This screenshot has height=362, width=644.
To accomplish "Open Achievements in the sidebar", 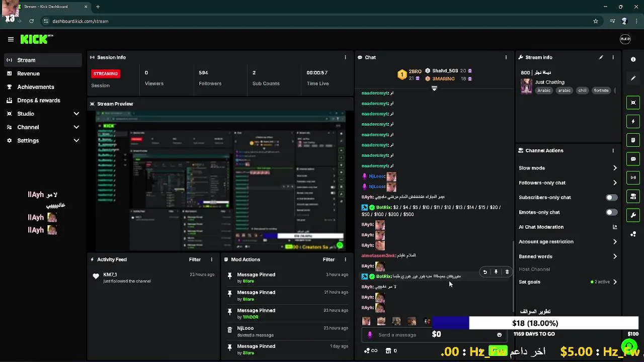I will pos(42,87).
